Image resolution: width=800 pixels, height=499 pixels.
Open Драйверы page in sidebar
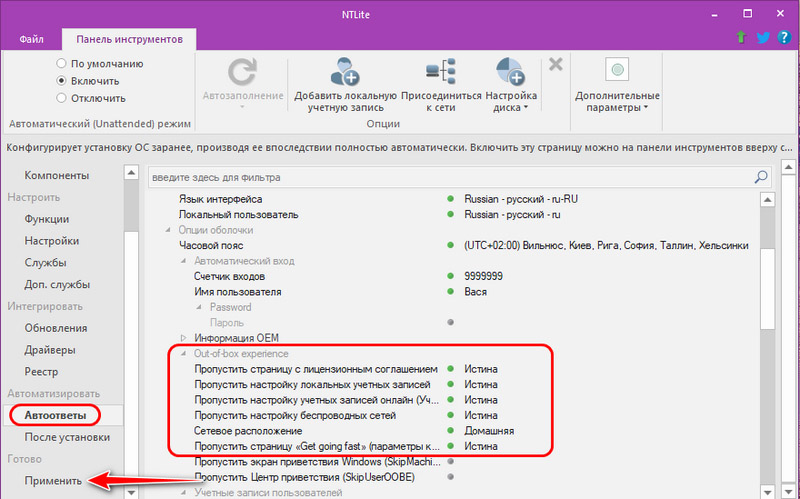(50, 350)
